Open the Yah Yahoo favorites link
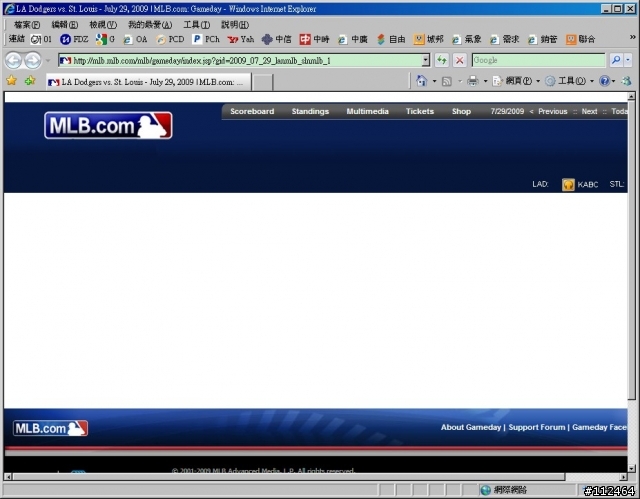The image size is (640, 499). [x=241, y=39]
